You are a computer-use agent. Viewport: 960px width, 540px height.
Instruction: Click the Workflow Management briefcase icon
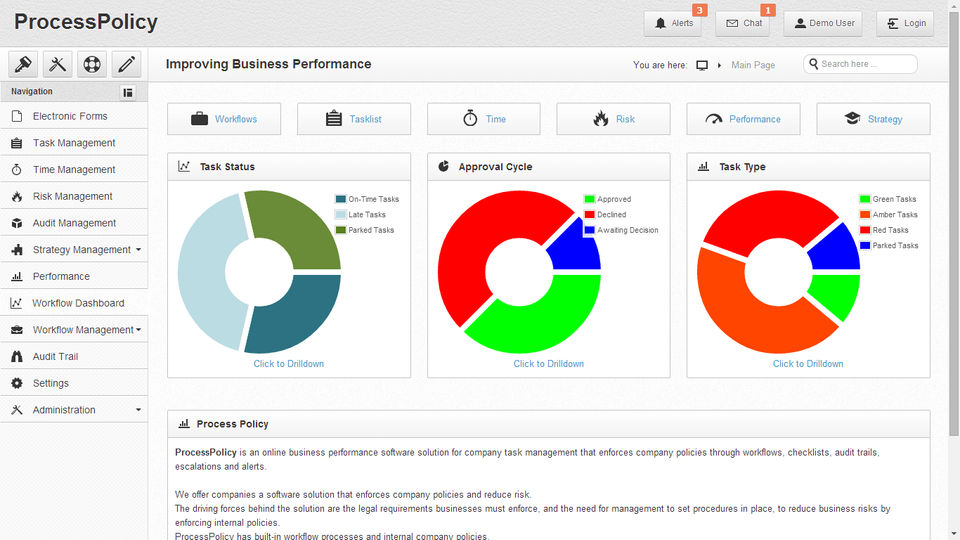coord(17,330)
